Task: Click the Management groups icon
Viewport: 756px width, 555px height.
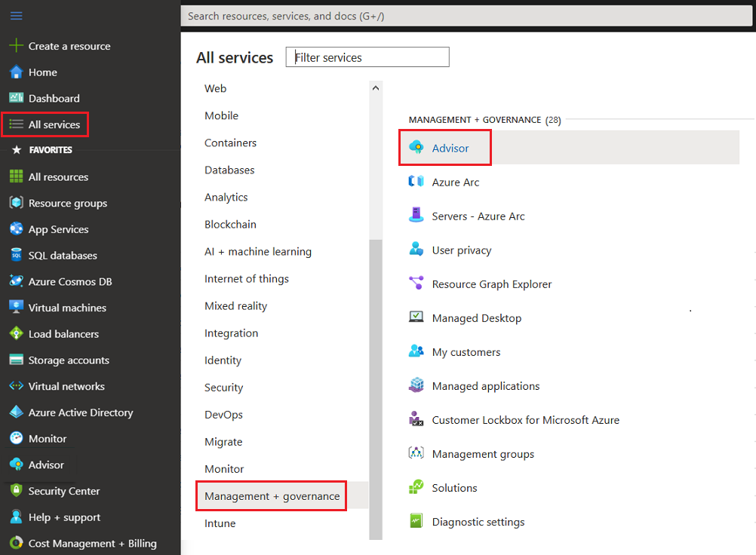Action: pos(416,453)
